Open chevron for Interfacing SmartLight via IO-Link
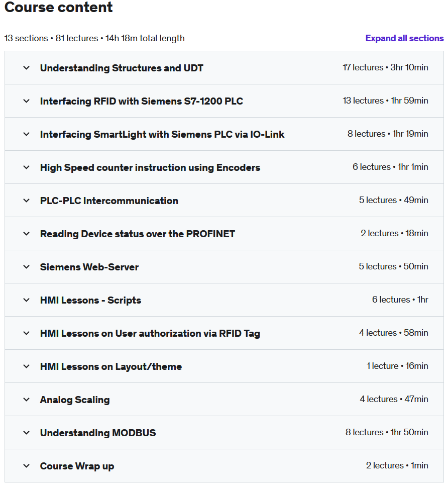 pyautogui.click(x=27, y=134)
